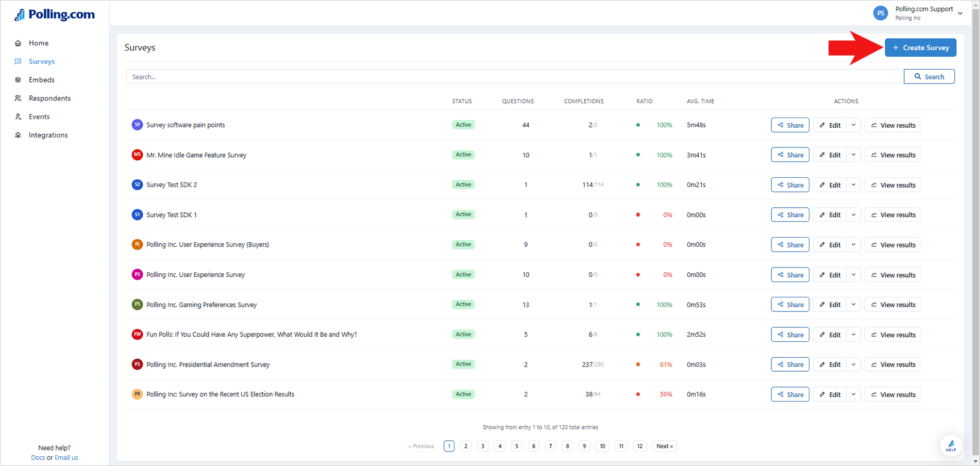Click FW avatar of Fun Polls survey
Image resolution: width=980 pixels, height=466 pixels.
point(137,334)
